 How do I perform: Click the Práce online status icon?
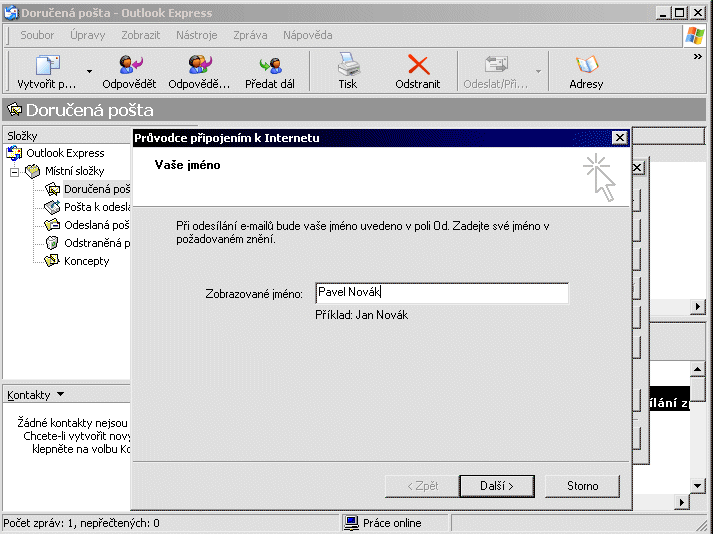click(x=351, y=523)
